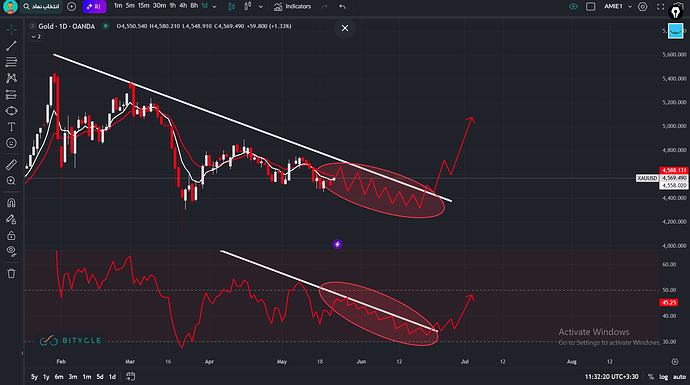Toggle stay in drawing mode pencil-lock
This screenshot has width=690, height=385.
point(11,219)
